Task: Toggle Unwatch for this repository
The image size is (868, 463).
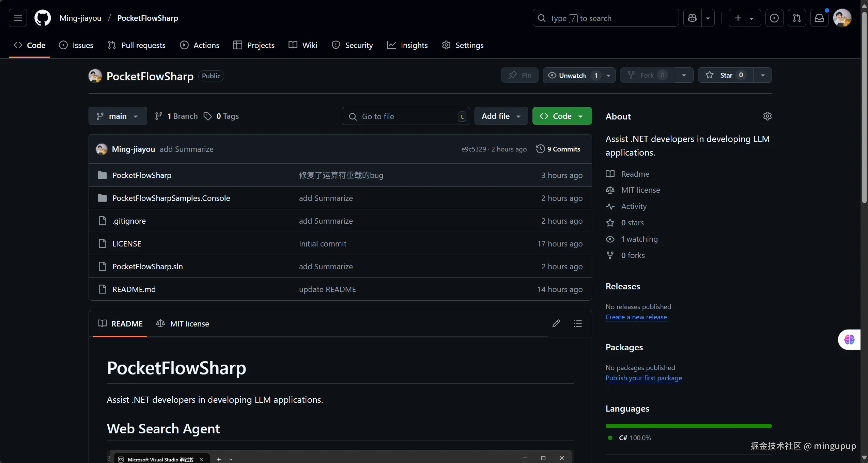Action: 572,76
